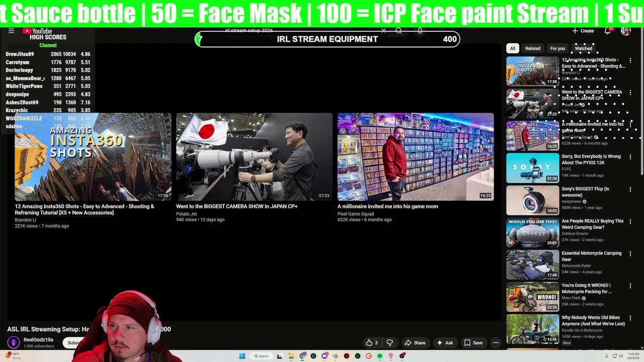Screen dimensions: 644x362
Task: Open OBS Studio from the taskbar
Action: click(402, 356)
